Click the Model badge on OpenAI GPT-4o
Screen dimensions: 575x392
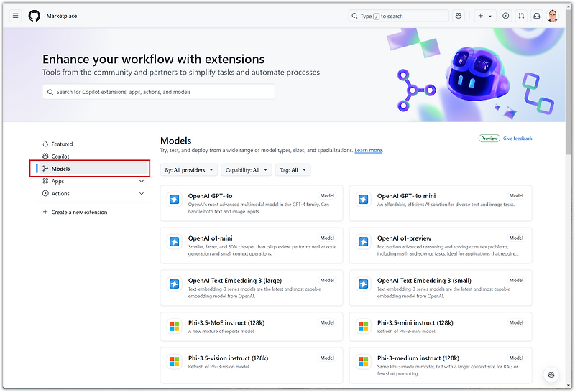(x=327, y=195)
